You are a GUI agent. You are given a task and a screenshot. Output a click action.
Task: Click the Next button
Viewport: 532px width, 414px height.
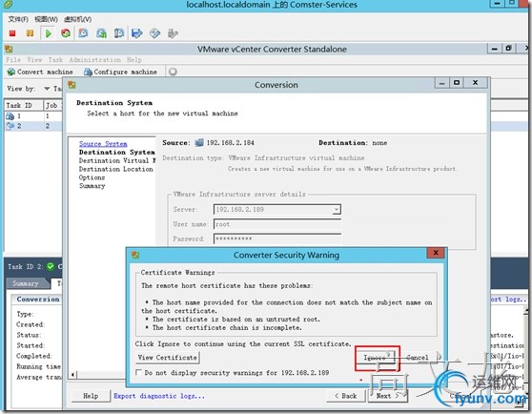387,396
